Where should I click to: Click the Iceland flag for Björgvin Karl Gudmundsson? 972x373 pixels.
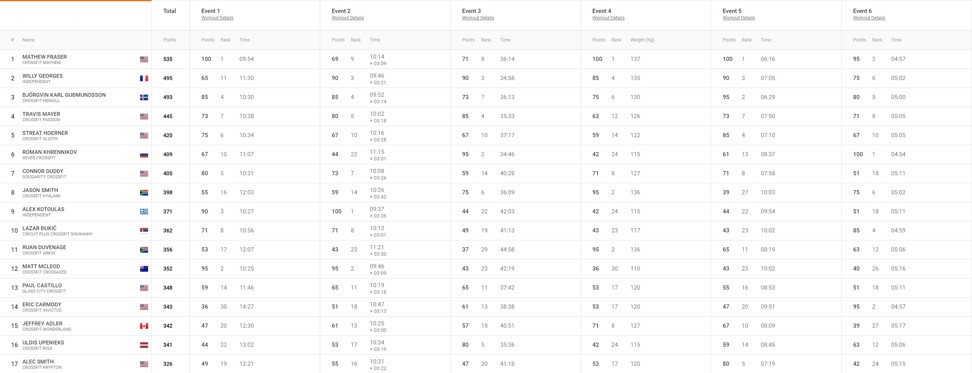[x=144, y=97]
